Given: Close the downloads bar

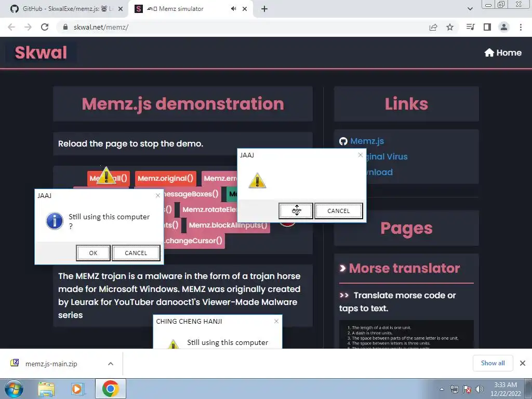Looking at the screenshot, I should pos(523,363).
